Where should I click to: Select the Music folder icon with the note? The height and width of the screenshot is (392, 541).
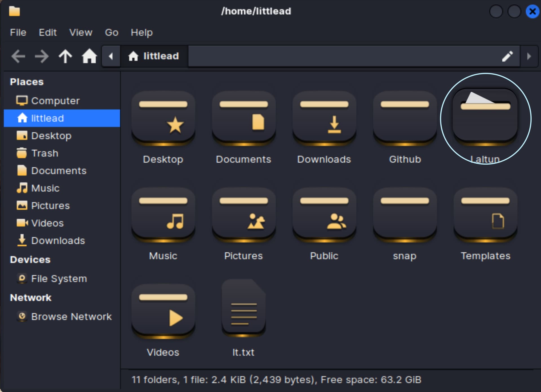[163, 215]
